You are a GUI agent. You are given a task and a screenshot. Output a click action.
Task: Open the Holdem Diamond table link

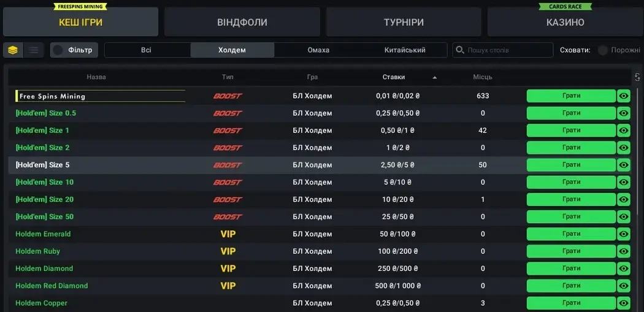(x=44, y=268)
